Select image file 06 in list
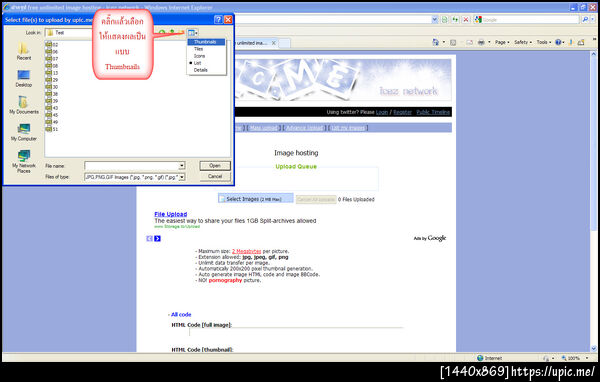The height and width of the screenshot is (382, 600). [52, 52]
